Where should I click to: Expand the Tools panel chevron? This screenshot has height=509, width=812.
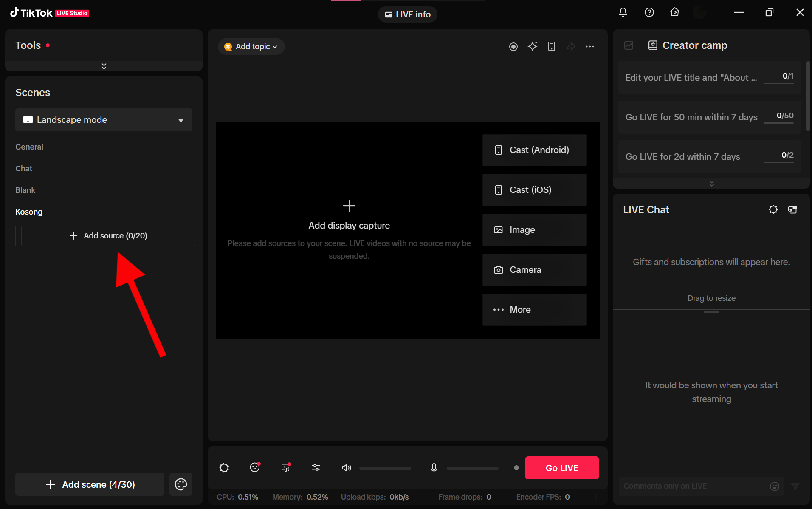[x=104, y=66]
